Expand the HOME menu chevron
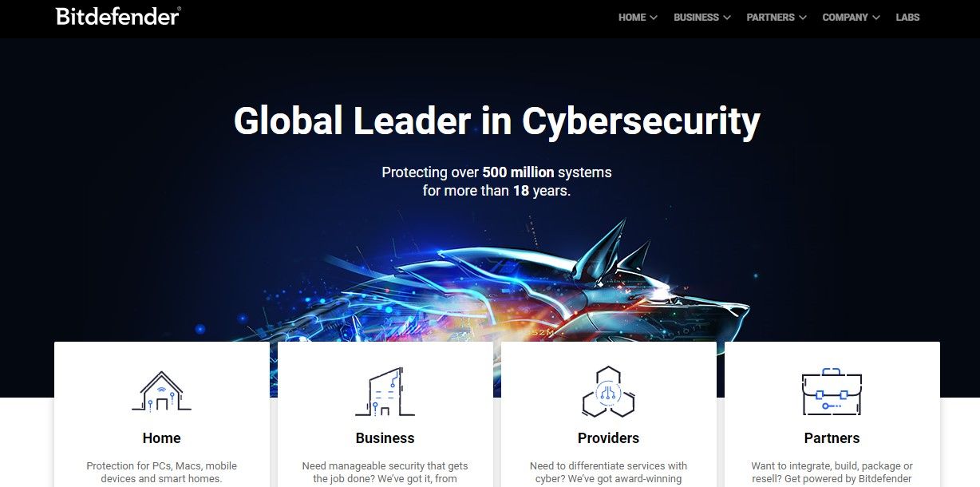The image size is (980, 487). coord(654,18)
